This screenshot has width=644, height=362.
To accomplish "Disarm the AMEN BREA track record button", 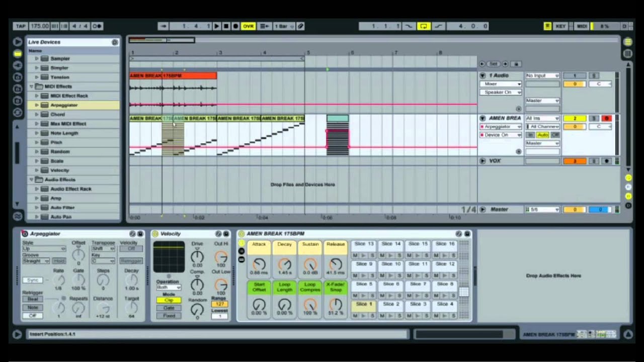I will pyautogui.click(x=606, y=118).
